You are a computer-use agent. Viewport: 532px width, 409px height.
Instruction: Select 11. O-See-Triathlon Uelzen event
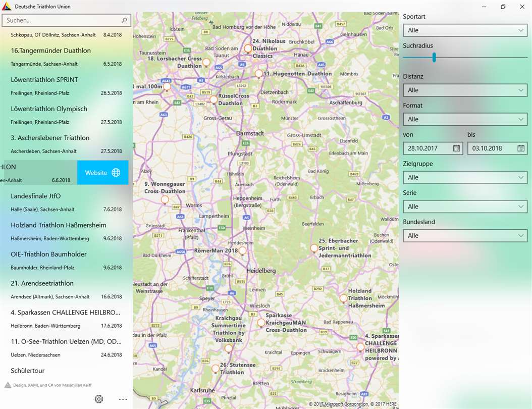click(x=66, y=348)
